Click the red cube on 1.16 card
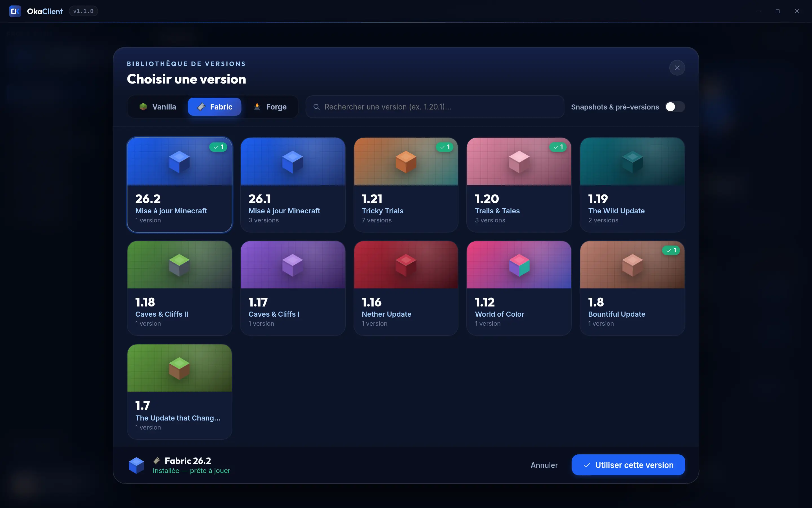The height and width of the screenshot is (508, 812). (x=406, y=265)
